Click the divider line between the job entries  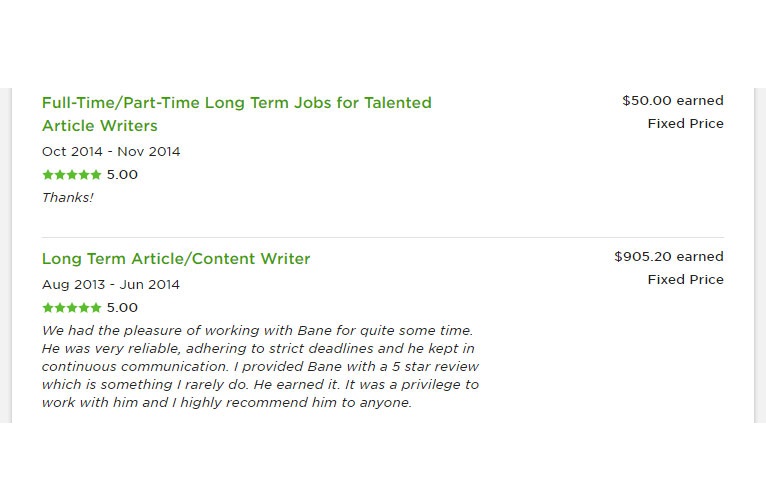pyautogui.click(x=382, y=237)
